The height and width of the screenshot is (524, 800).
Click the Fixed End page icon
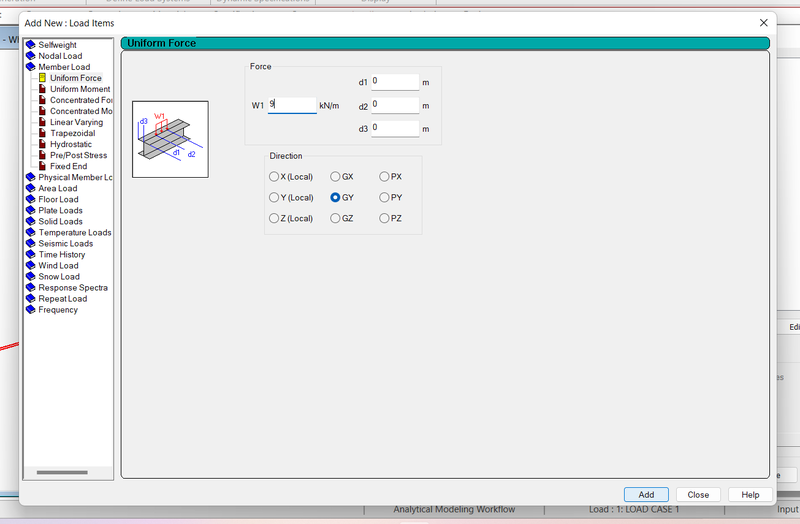tap(42, 166)
